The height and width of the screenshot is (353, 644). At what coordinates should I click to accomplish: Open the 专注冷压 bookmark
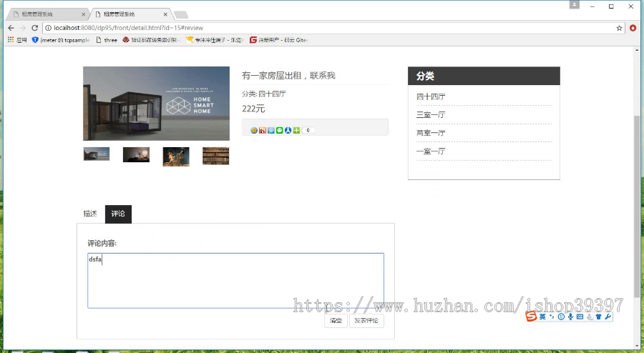[215, 40]
